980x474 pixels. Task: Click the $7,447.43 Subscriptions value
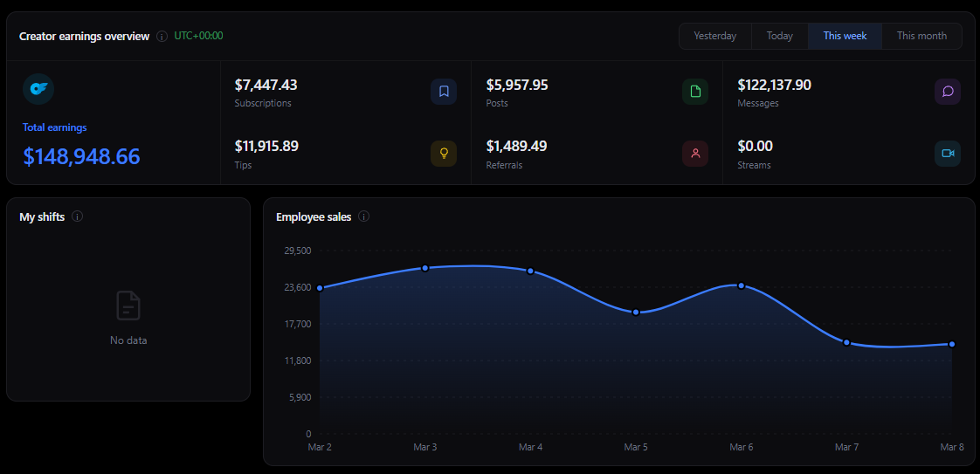coord(266,85)
